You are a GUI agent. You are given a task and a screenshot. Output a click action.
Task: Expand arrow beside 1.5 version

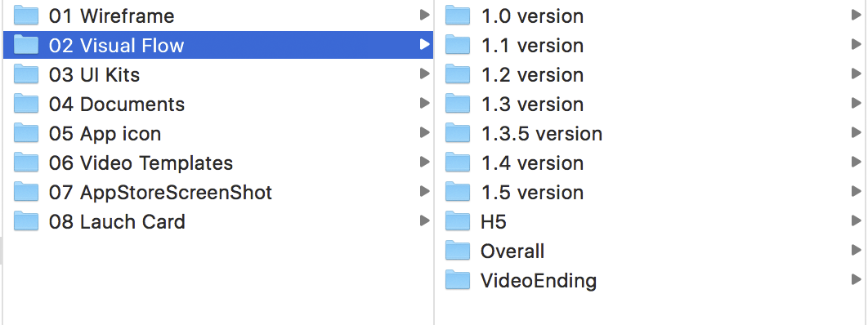pyautogui.click(x=857, y=192)
